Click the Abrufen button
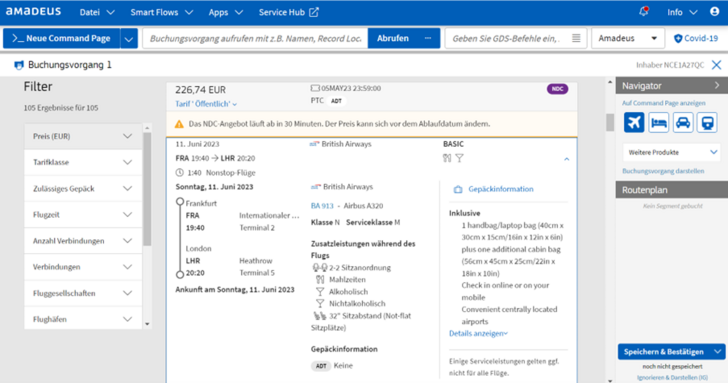 click(x=393, y=39)
